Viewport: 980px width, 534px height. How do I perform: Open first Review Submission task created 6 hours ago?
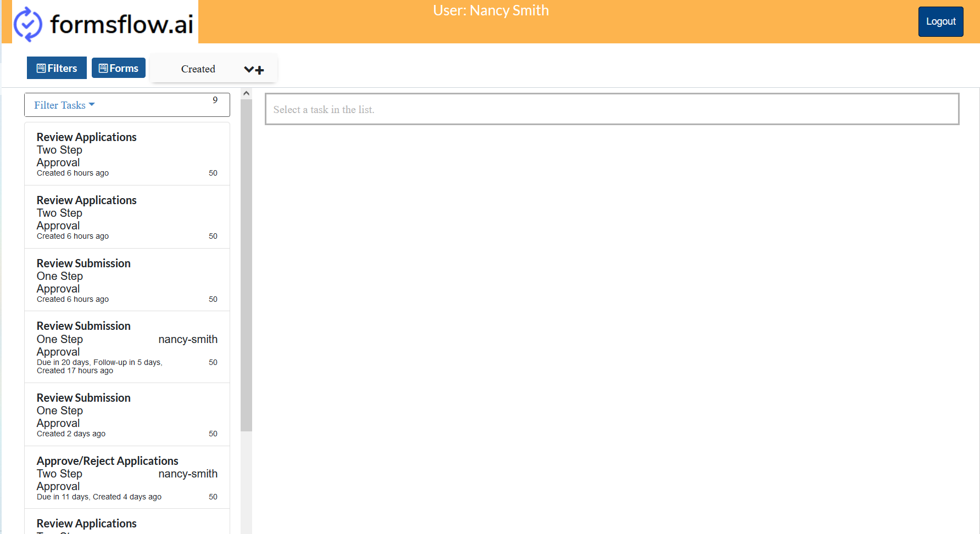pyautogui.click(x=127, y=280)
